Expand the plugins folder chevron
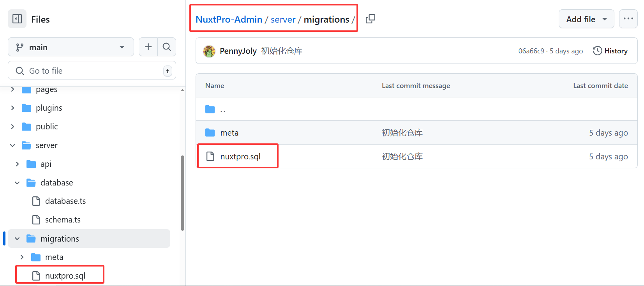Screen dimensions: 644x286 (12, 108)
